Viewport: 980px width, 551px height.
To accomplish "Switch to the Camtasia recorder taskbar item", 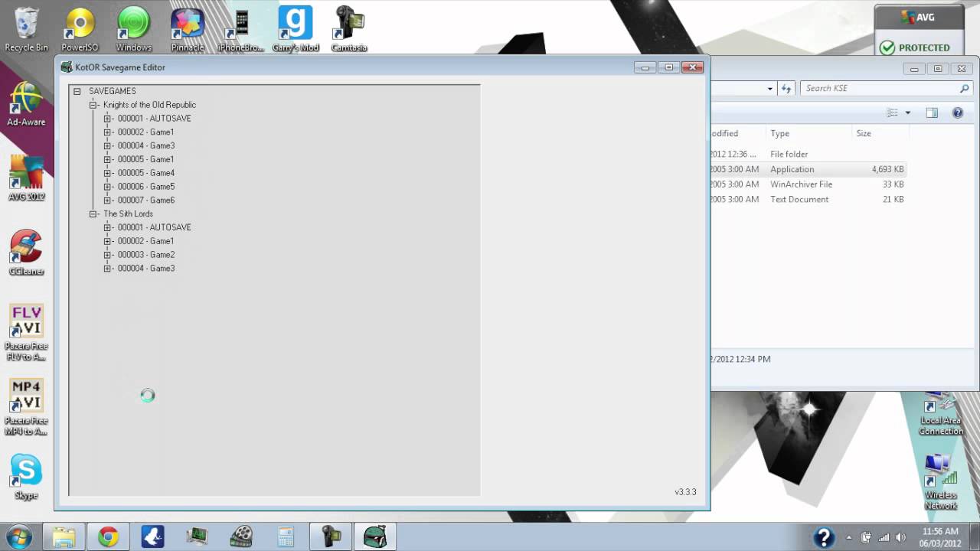I will (330, 537).
